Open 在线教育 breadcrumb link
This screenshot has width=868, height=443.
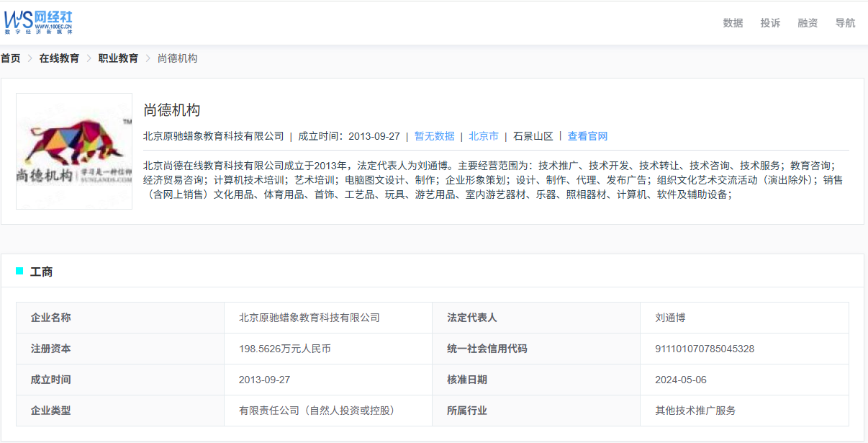[x=59, y=58]
